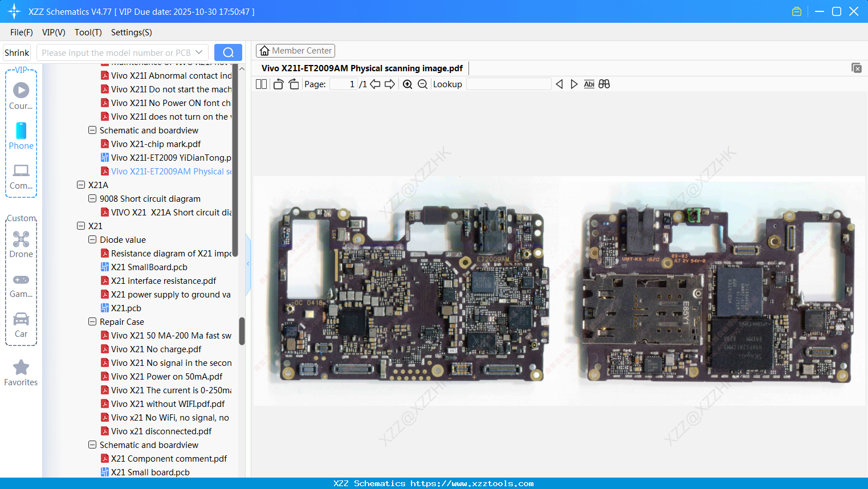
Task: Collapse the Schematic and boardview node
Action: (92, 130)
